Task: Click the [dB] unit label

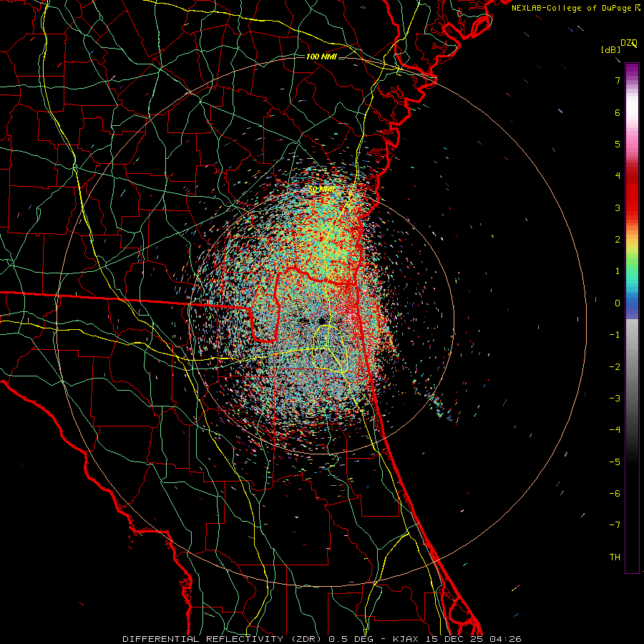Action: 610,50
